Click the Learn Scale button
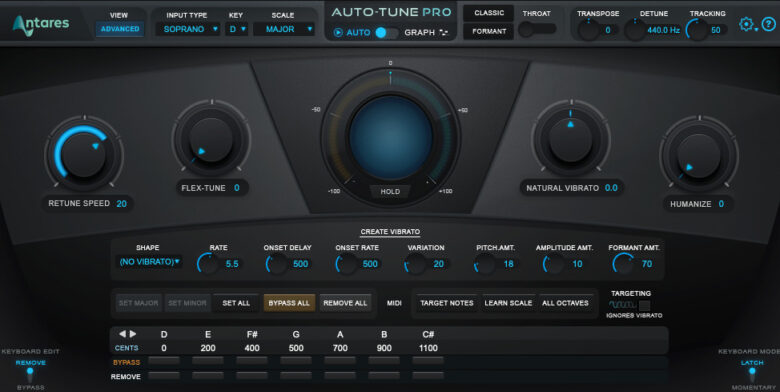Screen dimensions: 780x392 [508, 303]
